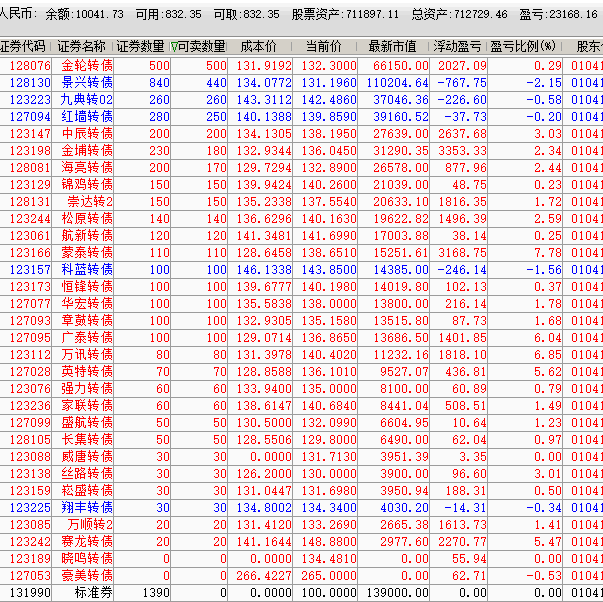603x602 pixels.
Task: Select the 九典转02 holding
Action: click(86, 100)
